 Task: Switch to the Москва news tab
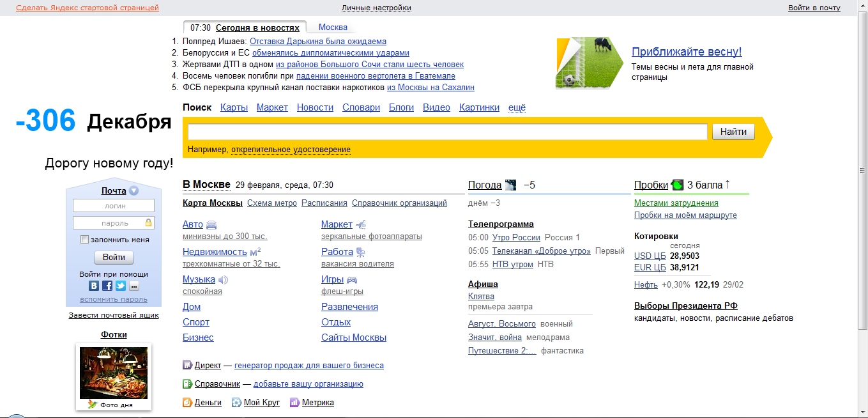(333, 27)
